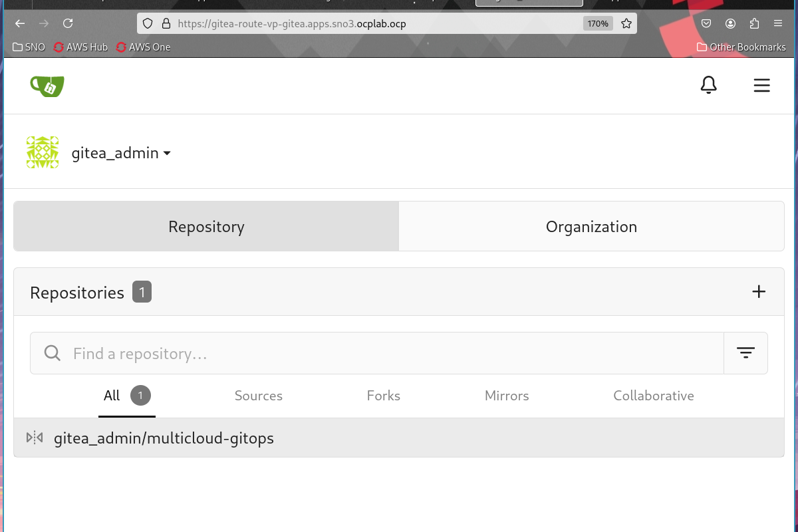798x532 pixels.
Task: Create a new repository with the plus icon
Action: [758, 291]
